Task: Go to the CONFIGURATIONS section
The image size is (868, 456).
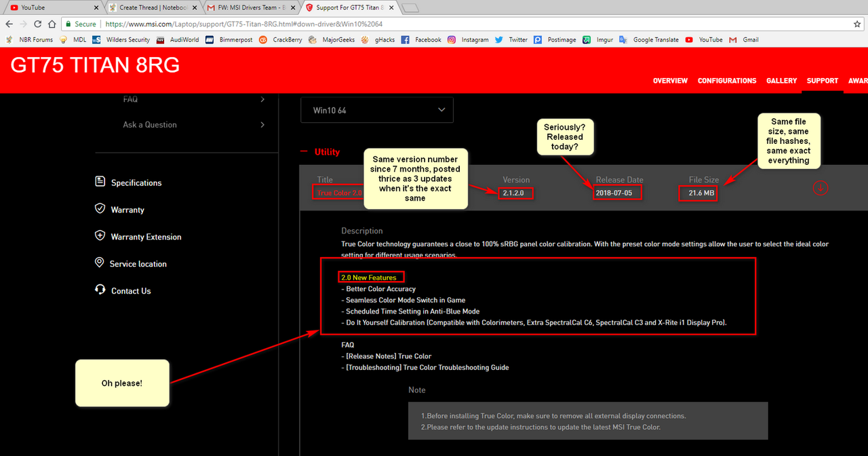Action: pyautogui.click(x=727, y=81)
